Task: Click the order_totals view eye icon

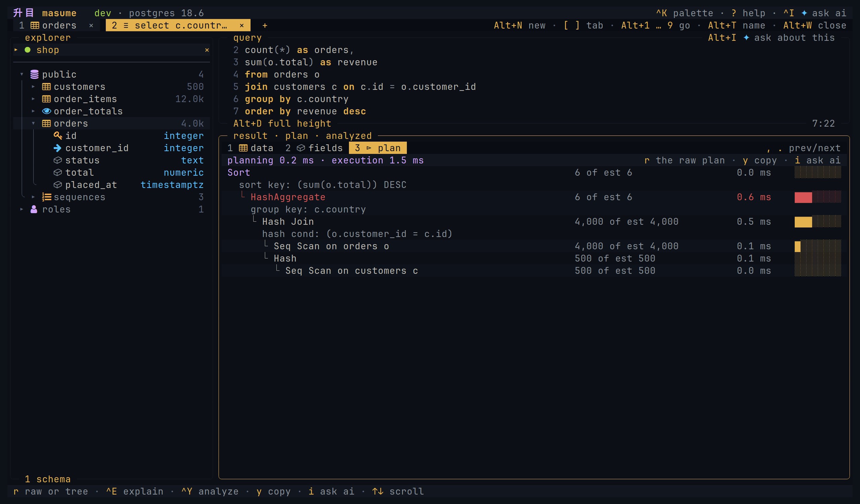Action: [x=46, y=111]
